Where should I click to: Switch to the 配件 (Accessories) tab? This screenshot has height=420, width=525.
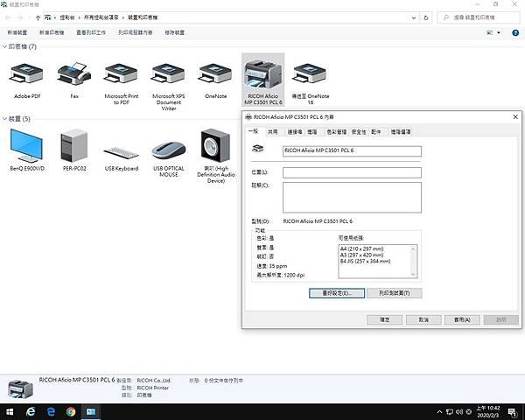coord(376,131)
